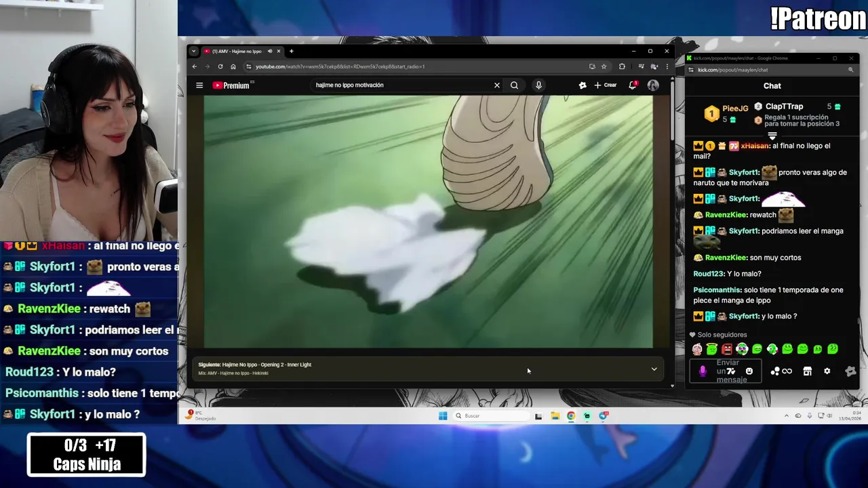Viewport: 868px width, 488px height.
Task: Close the AMV Hajime no Ippo tab
Action: click(278, 51)
